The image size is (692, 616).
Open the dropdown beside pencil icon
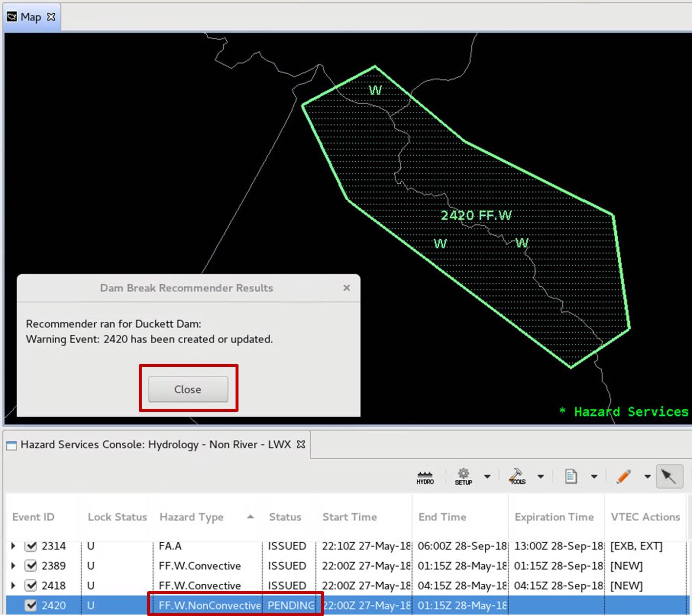647,476
